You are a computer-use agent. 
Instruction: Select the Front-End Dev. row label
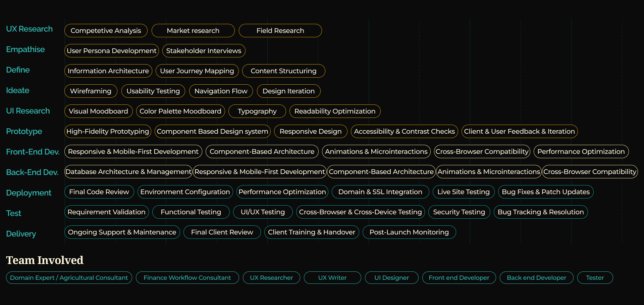tap(33, 152)
